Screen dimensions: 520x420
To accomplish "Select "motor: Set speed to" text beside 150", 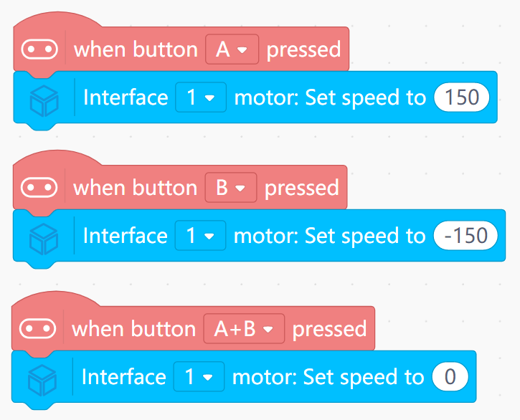I will [330, 97].
